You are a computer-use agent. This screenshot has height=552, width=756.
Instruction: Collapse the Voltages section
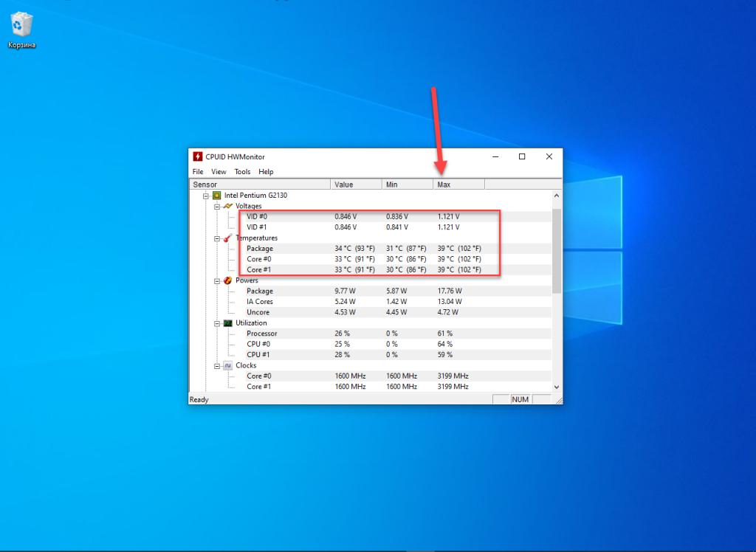coord(217,207)
